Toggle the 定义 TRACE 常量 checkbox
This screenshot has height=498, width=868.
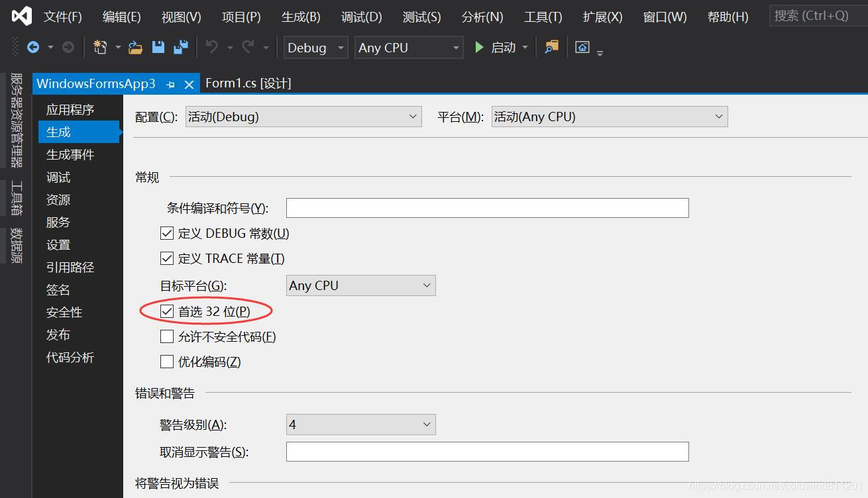click(167, 258)
